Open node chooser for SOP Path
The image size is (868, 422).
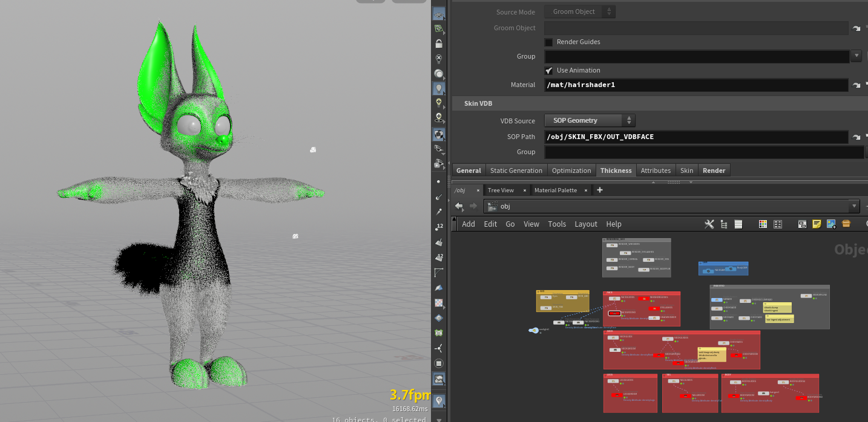click(856, 137)
